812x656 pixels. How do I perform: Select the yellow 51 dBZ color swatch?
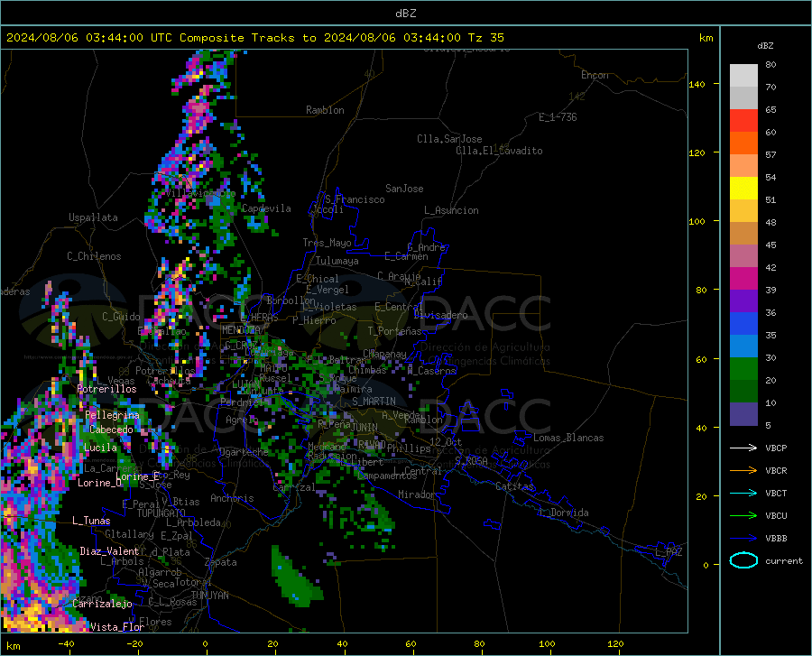click(743, 189)
